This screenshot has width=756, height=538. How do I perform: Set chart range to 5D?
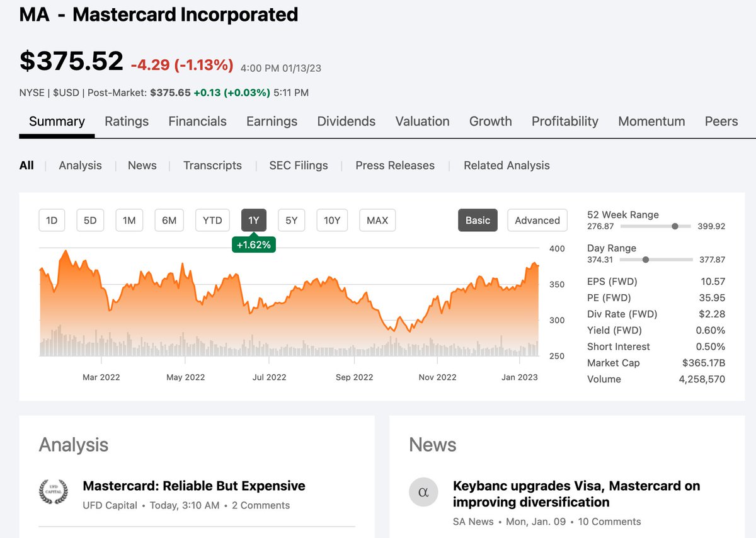coord(90,220)
